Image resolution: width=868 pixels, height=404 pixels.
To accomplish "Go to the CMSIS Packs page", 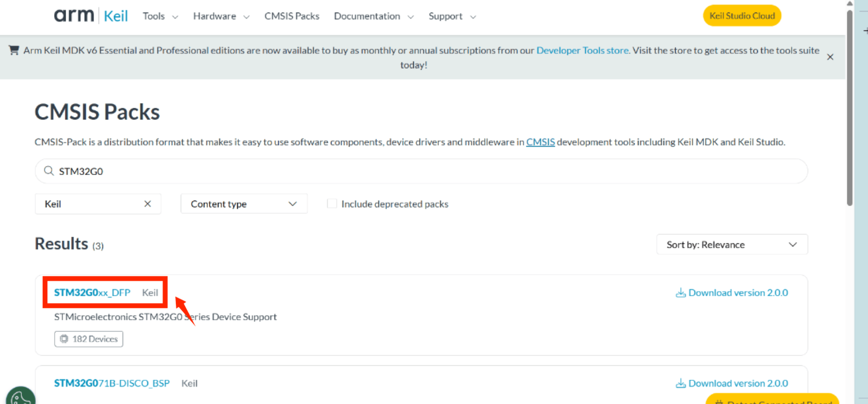I will [292, 16].
